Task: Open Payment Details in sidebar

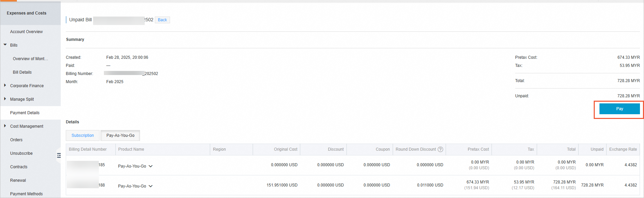Action: tap(25, 113)
